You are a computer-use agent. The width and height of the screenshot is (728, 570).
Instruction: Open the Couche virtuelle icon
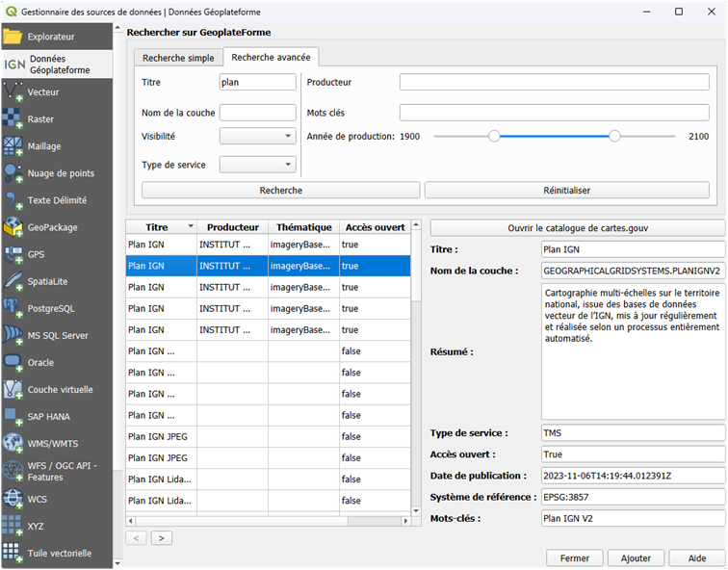pos(13,389)
